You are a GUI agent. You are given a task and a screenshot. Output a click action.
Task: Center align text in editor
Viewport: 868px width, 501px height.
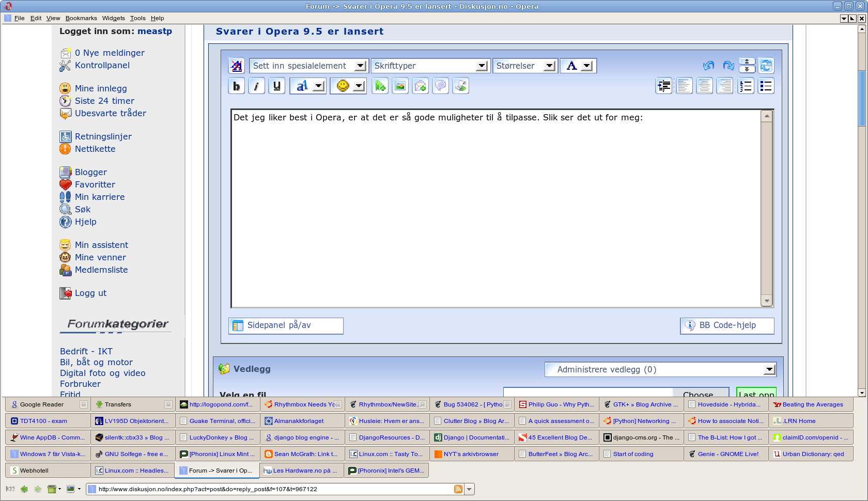pos(704,86)
